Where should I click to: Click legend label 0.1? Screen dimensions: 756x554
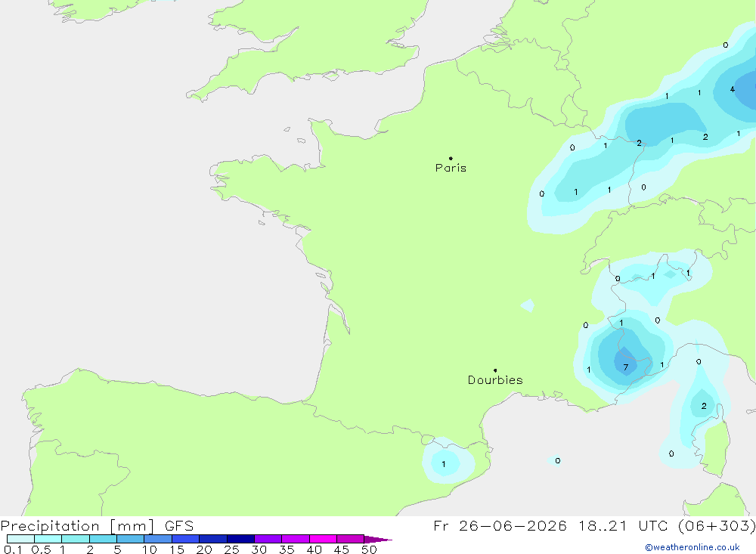(x=13, y=549)
